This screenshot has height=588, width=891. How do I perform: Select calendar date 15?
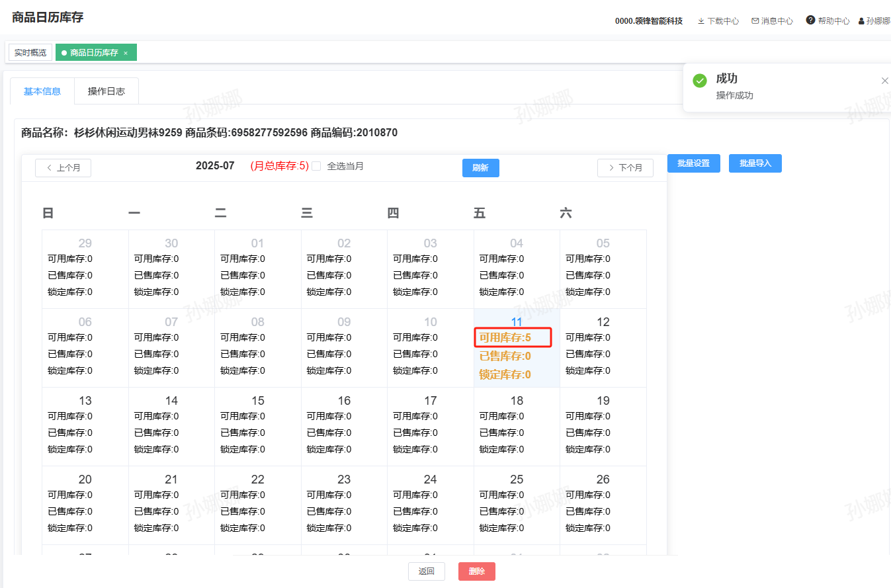(258, 401)
